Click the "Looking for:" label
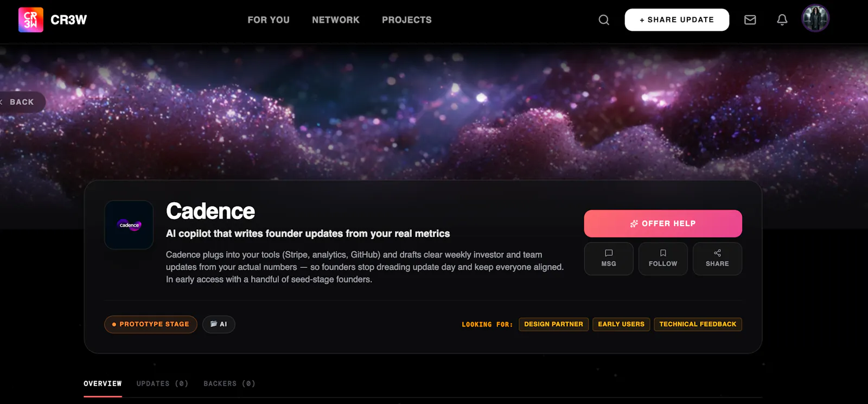The height and width of the screenshot is (404, 868). [x=487, y=325]
